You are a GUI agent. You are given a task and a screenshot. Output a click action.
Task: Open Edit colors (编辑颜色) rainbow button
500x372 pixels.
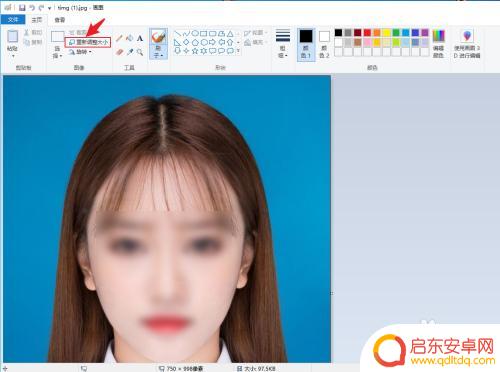(x=438, y=44)
